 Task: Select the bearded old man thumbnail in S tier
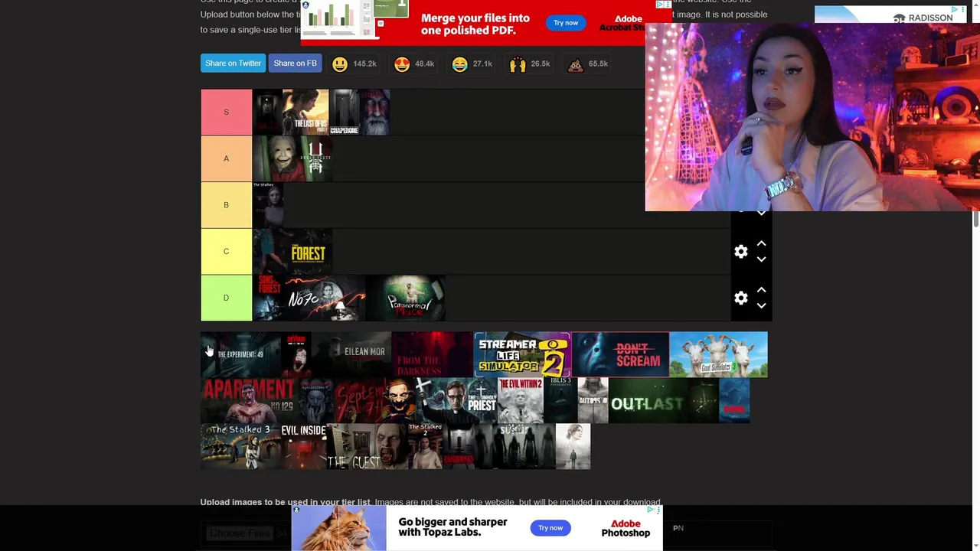click(374, 112)
